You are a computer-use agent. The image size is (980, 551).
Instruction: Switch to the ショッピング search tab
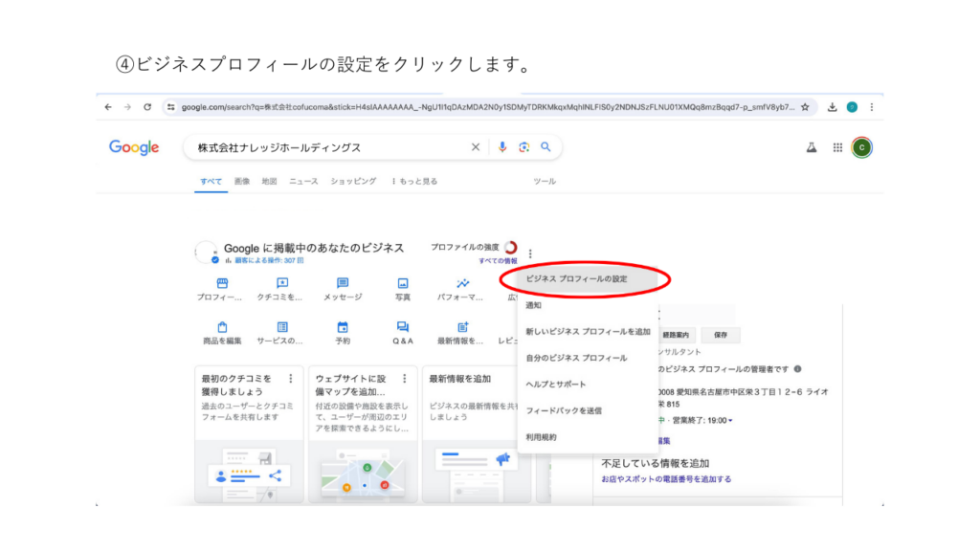[353, 181]
